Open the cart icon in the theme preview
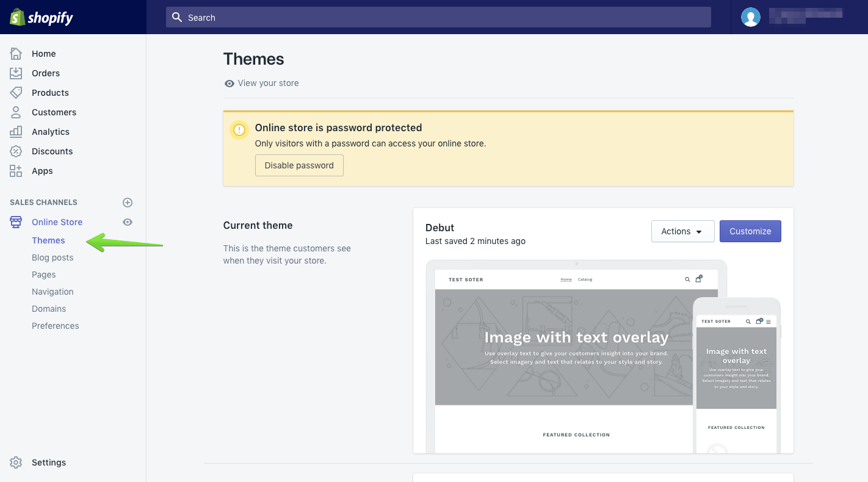The height and width of the screenshot is (482, 868). pyautogui.click(x=698, y=279)
